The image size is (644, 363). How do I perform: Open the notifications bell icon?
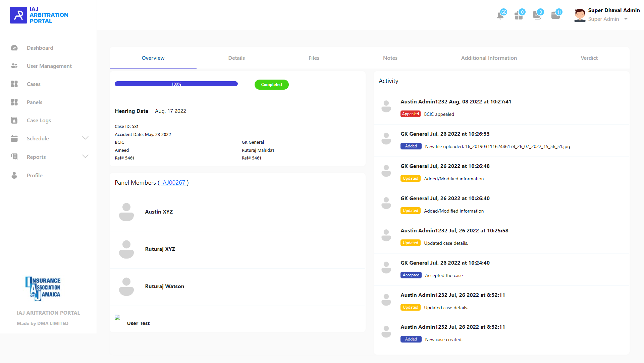click(x=500, y=15)
